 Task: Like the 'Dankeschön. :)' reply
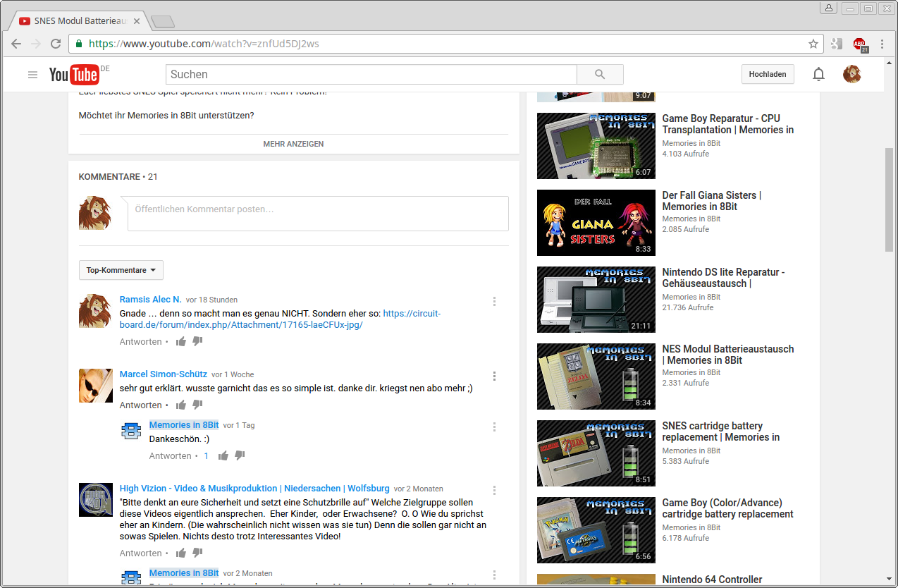223,455
